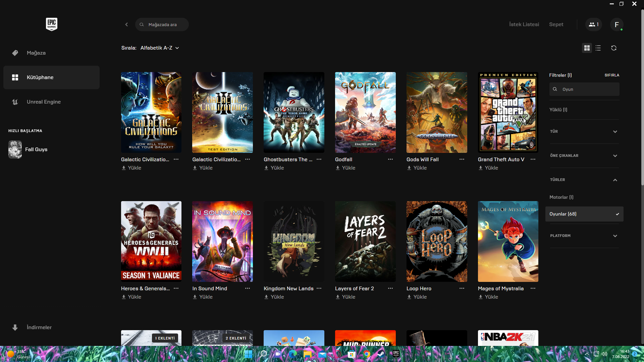The image size is (644, 362).
Task: Click SIFIRLA to reset filters
Action: 612,75
